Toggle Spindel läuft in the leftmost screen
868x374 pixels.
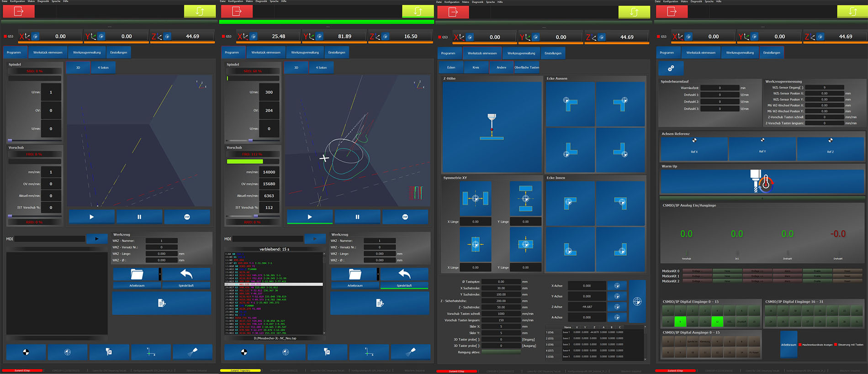[186, 285]
